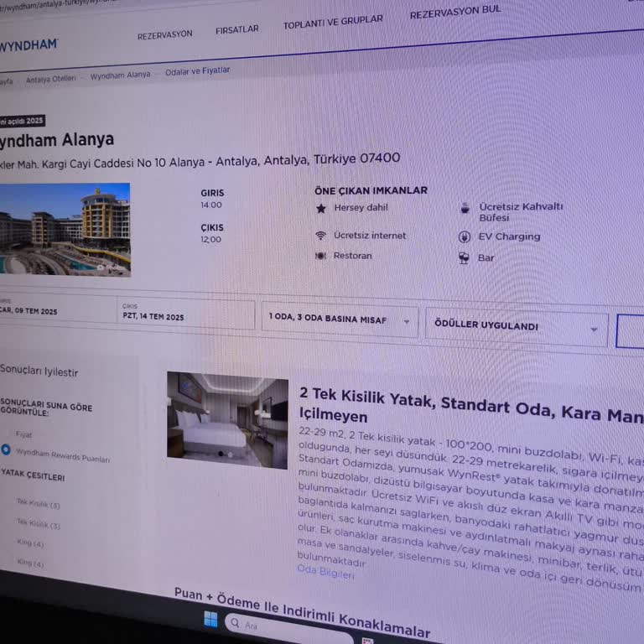Click the Wyndham Alanya heading
This screenshot has width=644, height=644.
[57, 141]
